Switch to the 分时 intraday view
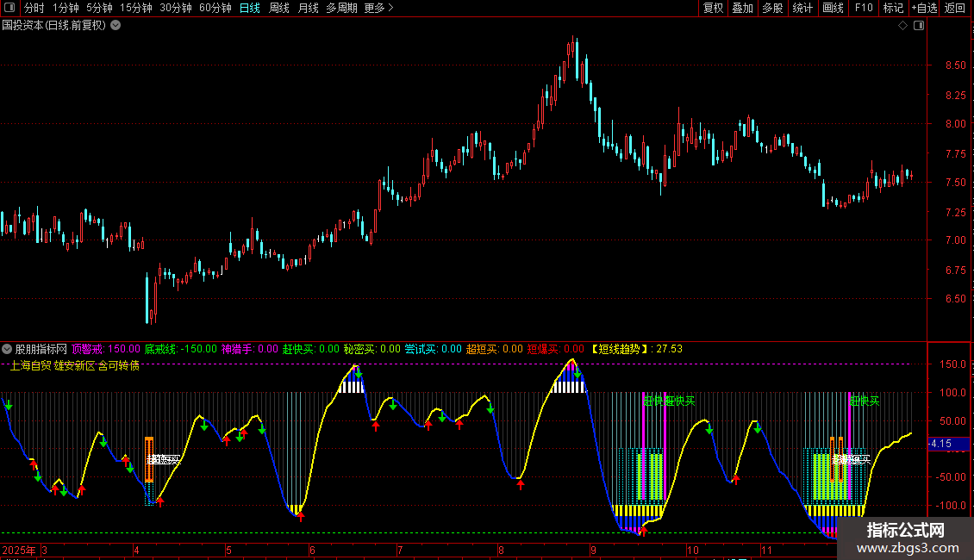This screenshot has width=974, height=560. click(x=34, y=9)
